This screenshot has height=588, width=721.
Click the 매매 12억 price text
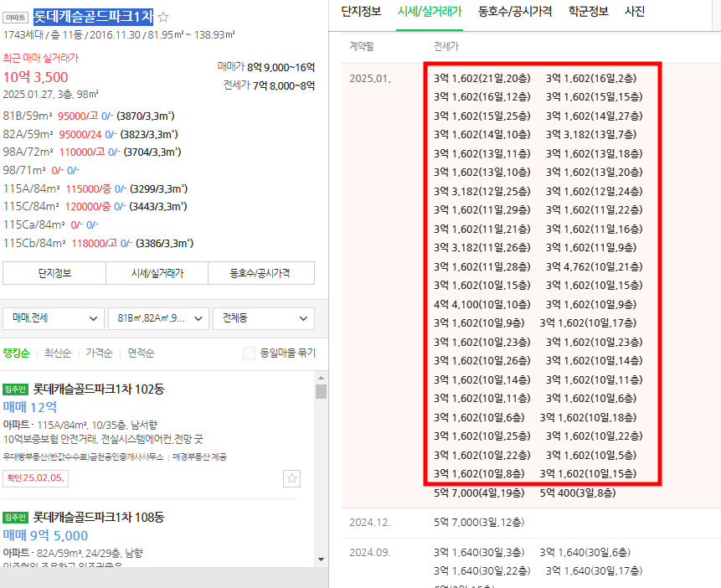pyautogui.click(x=30, y=407)
